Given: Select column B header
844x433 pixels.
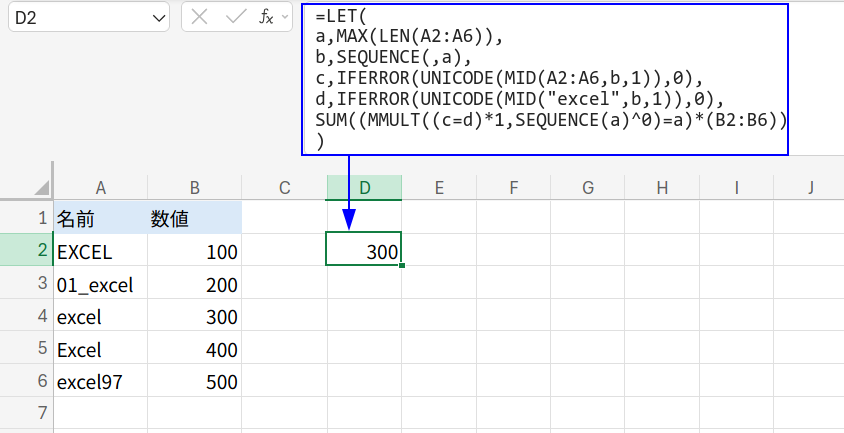Looking at the screenshot, I should pyautogui.click(x=194, y=187).
